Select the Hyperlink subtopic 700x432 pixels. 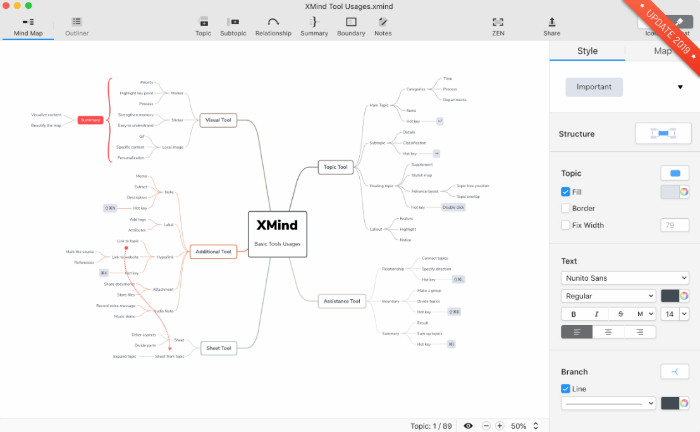click(x=165, y=257)
